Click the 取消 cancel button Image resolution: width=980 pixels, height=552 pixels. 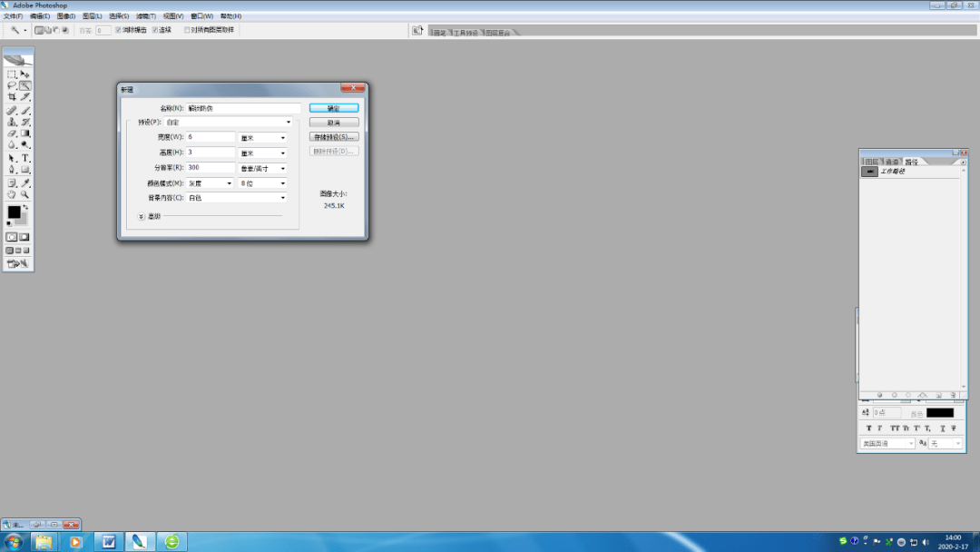(x=334, y=123)
